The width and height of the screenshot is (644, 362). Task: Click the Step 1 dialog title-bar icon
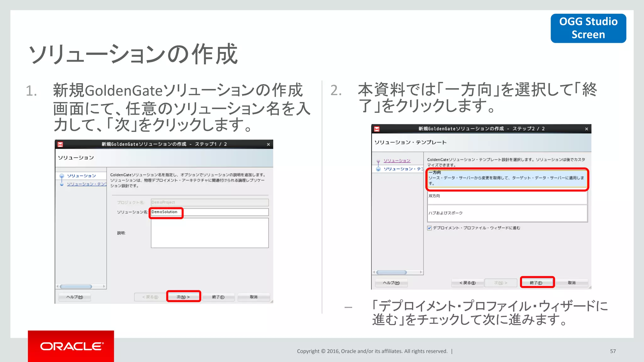coord(60,144)
